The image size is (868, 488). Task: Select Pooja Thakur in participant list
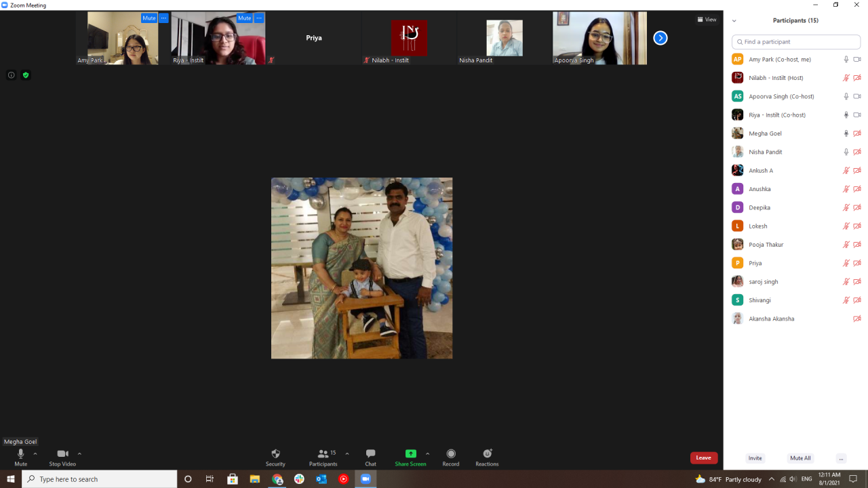pos(796,245)
